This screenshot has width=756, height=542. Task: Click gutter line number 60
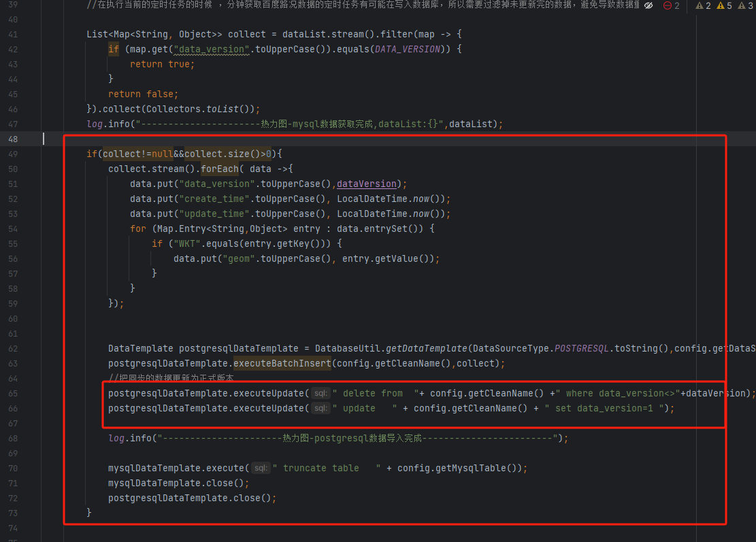(x=13, y=318)
